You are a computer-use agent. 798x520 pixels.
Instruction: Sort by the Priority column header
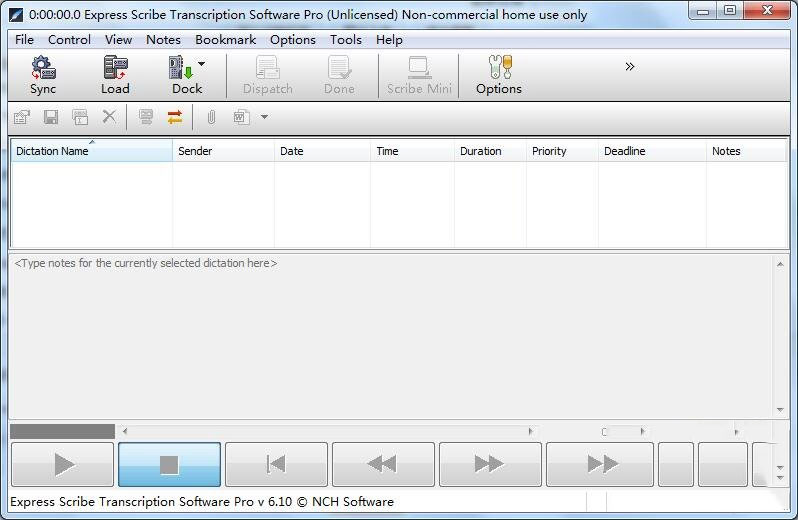point(562,151)
